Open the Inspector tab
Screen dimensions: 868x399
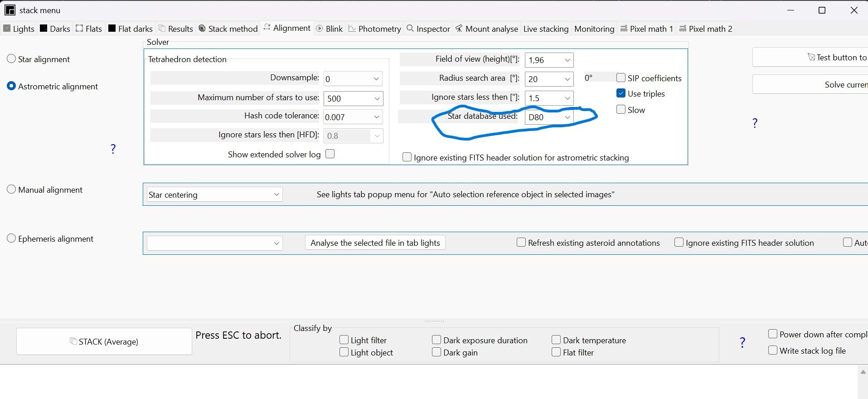click(428, 29)
